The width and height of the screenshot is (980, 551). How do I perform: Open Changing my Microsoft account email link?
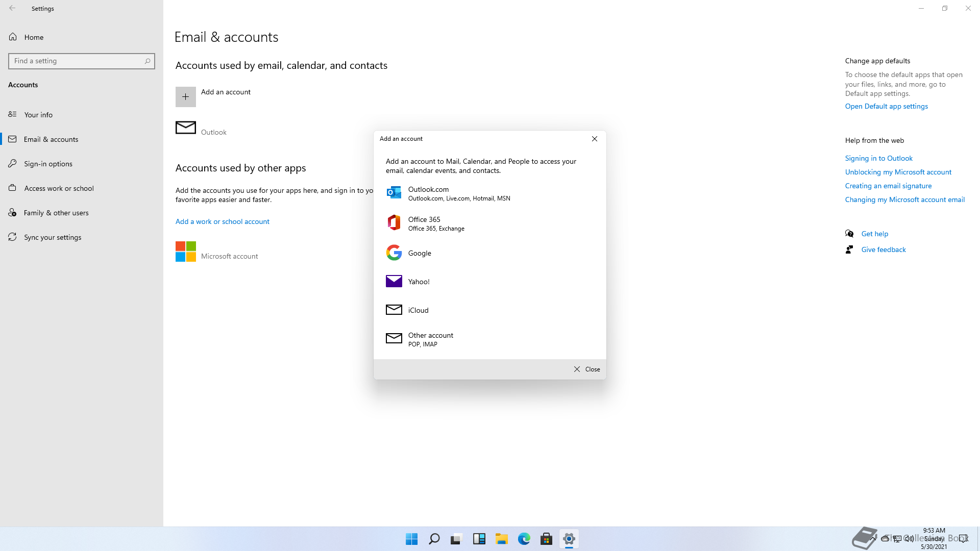[x=905, y=199]
